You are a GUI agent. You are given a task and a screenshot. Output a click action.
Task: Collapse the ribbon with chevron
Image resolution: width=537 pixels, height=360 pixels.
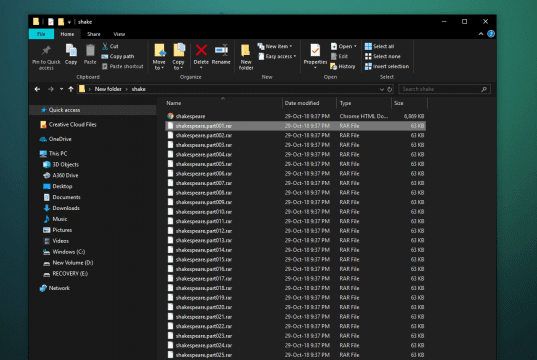(481, 34)
